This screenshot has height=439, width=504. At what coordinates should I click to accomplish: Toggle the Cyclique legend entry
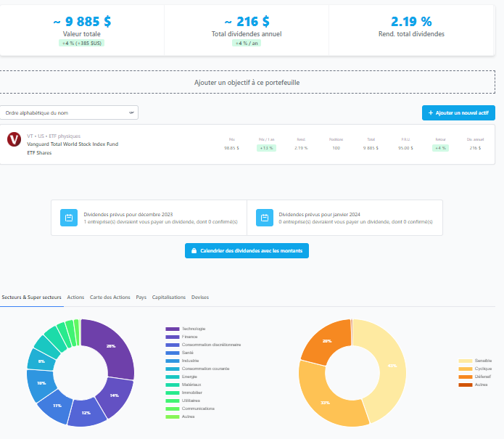click(x=475, y=369)
